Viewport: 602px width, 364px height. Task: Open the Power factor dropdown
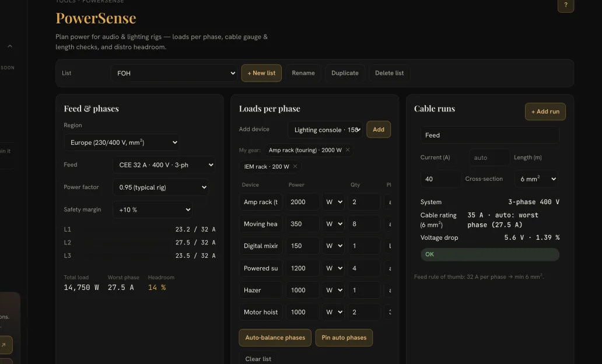[160, 187]
